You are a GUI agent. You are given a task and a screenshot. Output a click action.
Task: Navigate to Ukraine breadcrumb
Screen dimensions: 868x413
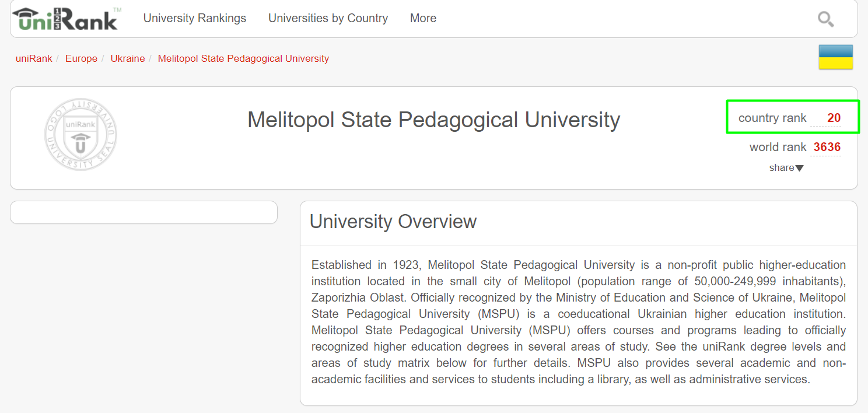(128, 58)
